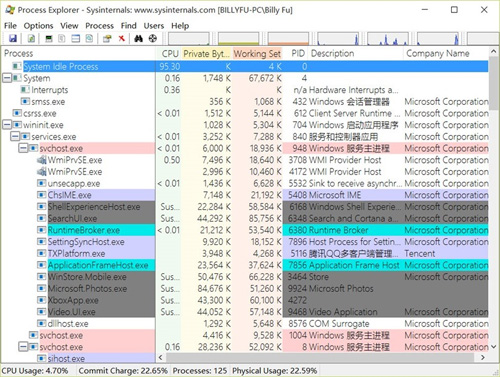The image size is (500, 377).
Task: Click the Interrupts process icon
Action: coord(25,90)
